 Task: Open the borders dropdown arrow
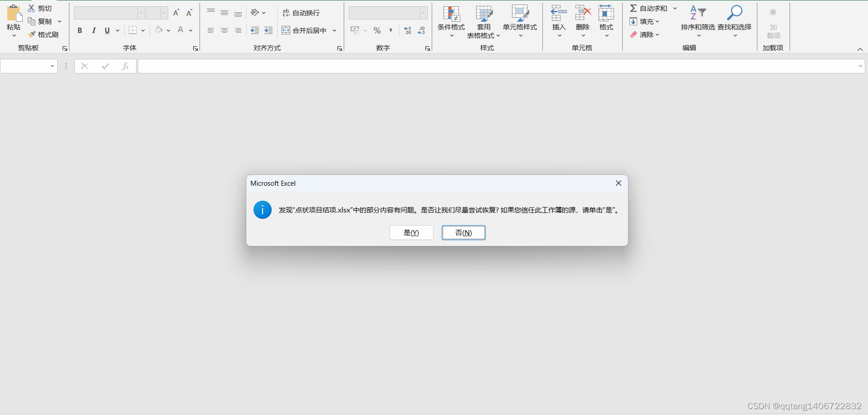pyautogui.click(x=143, y=30)
